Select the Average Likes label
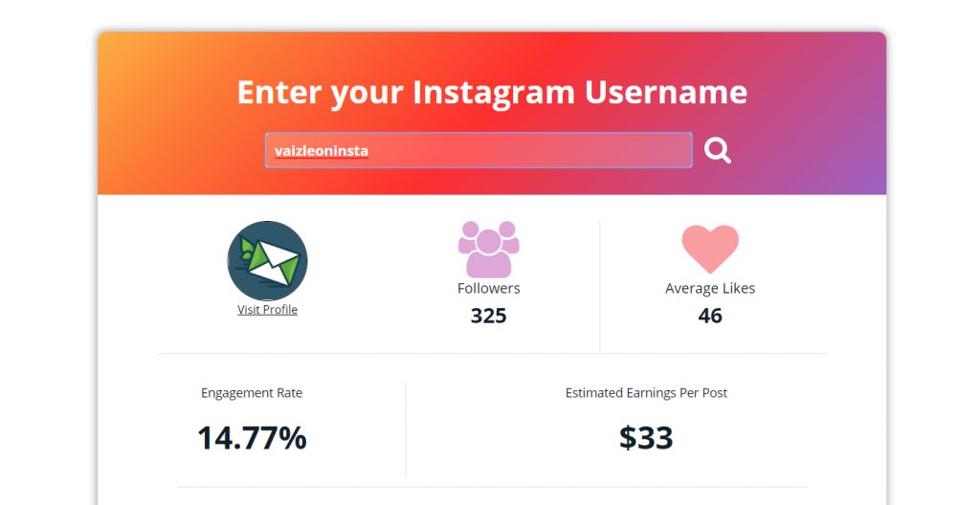The width and height of the screenshot is (980, 505). coord(710,288)
